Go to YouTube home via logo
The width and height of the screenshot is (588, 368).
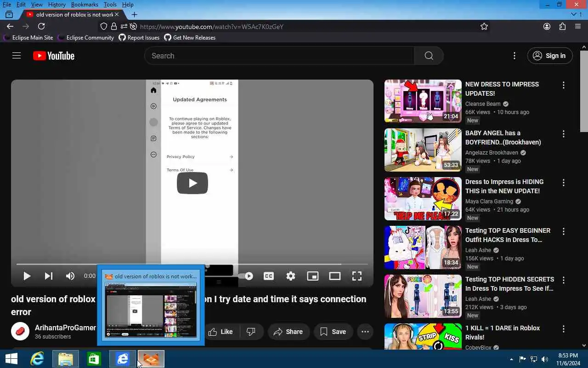(x=54, y=56)
